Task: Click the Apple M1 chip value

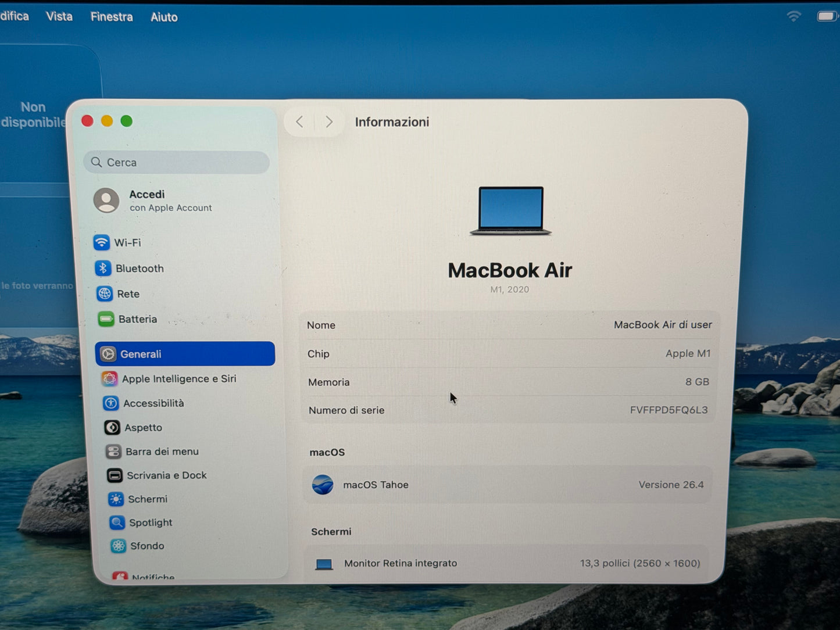Action: [x=688, y=353]
